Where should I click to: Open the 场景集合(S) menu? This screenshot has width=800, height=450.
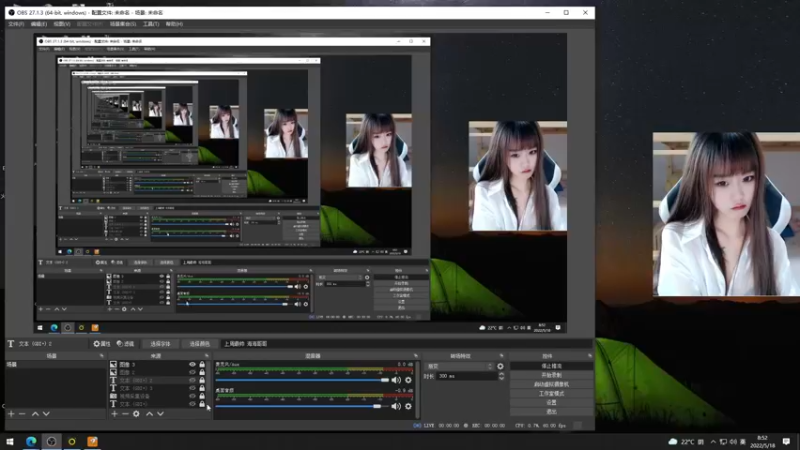tap(123, 24)
